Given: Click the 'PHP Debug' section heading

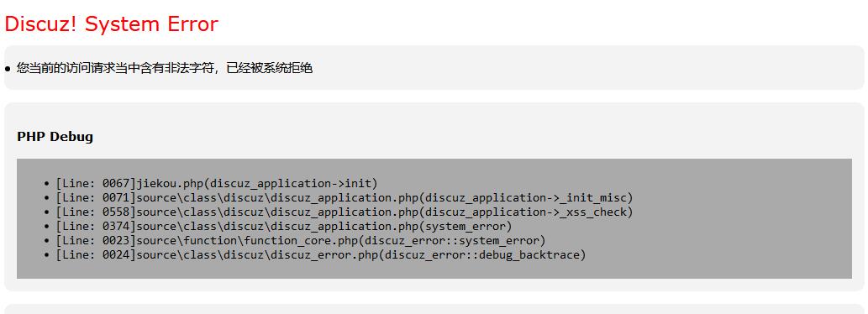Looking at the screenshot, I should pos(55,137).
